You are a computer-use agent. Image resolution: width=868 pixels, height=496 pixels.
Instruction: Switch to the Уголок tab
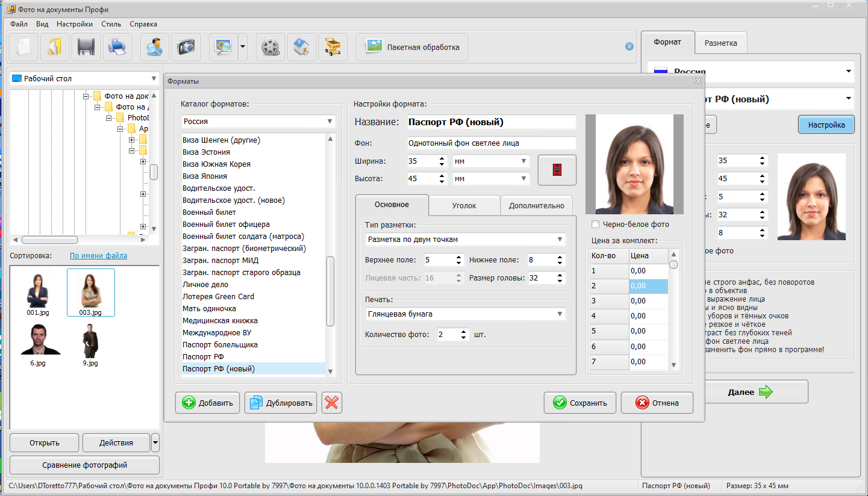tap(464, 205)
